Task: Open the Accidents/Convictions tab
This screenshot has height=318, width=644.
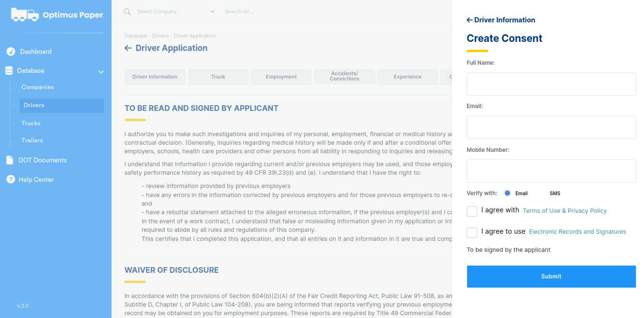Action: tap(345, 77)
